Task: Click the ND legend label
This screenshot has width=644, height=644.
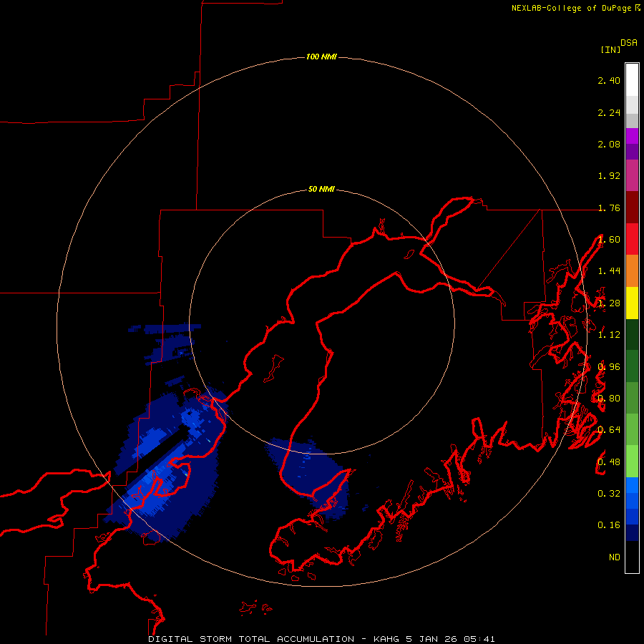Action: coord(615,557)
